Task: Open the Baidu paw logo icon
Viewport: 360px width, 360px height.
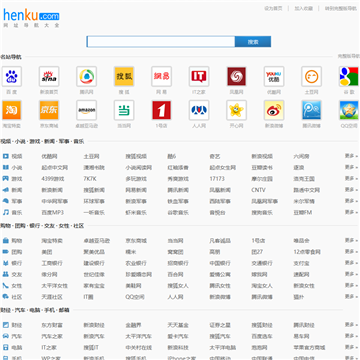Action: (x=12, y=76)
